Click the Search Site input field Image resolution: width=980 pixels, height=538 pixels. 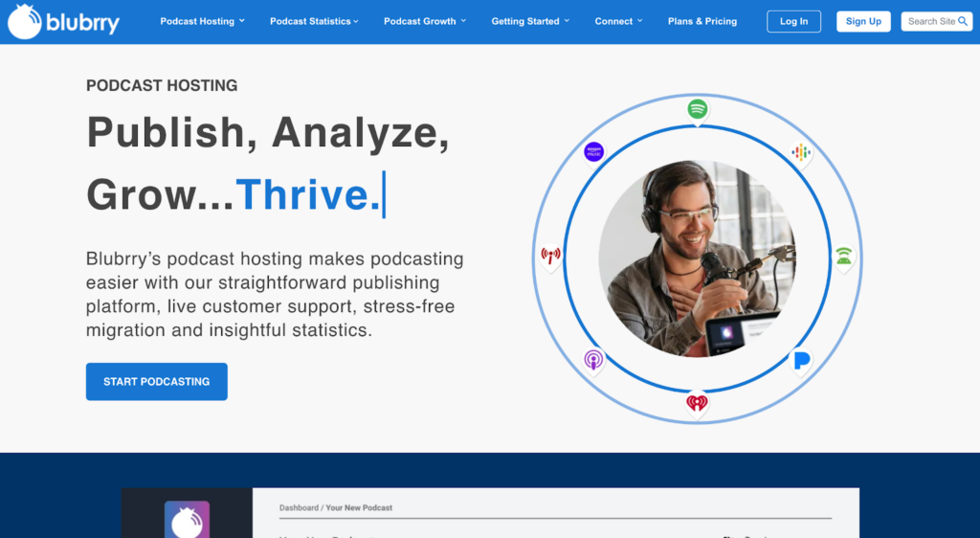pyautogui.click(x=937, y=21)
